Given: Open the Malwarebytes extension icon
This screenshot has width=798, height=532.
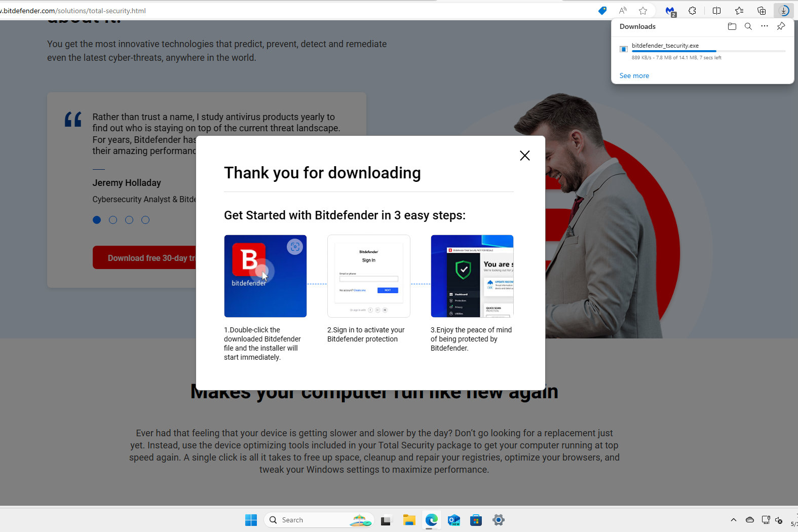Looking at the screenshot, I should (670, 11).
